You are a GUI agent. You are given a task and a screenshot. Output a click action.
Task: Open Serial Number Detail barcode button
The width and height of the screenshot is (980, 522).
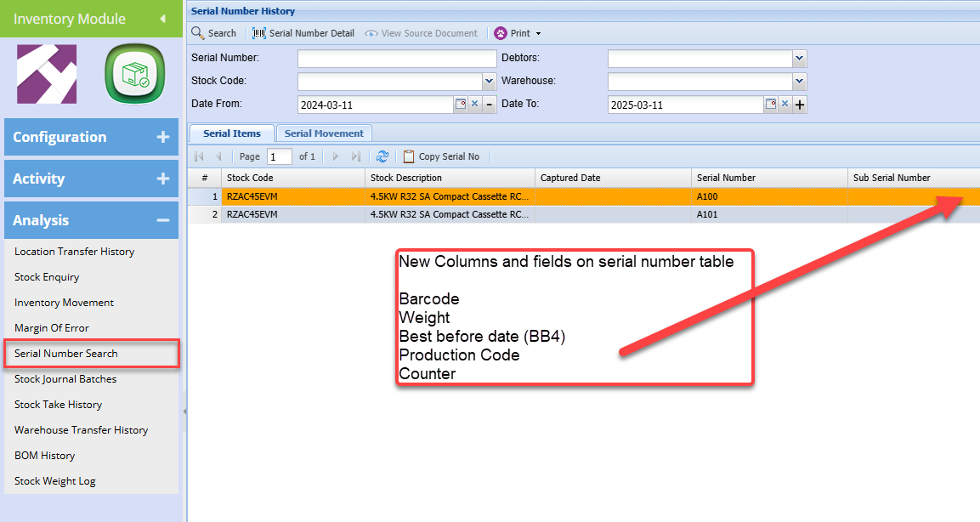(303, 33)
